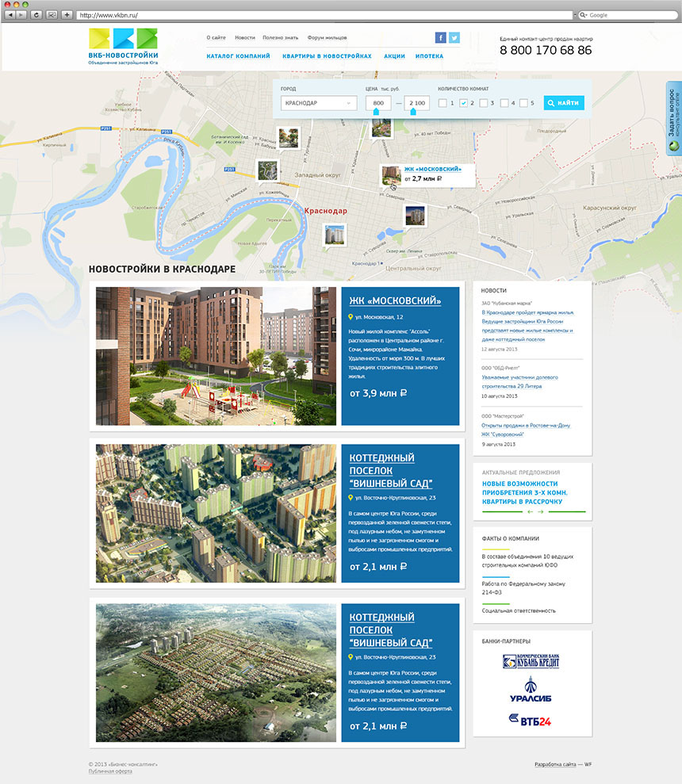Click the ВКБ-Новостройки logo
682x784 pixels.
[123, 47]
